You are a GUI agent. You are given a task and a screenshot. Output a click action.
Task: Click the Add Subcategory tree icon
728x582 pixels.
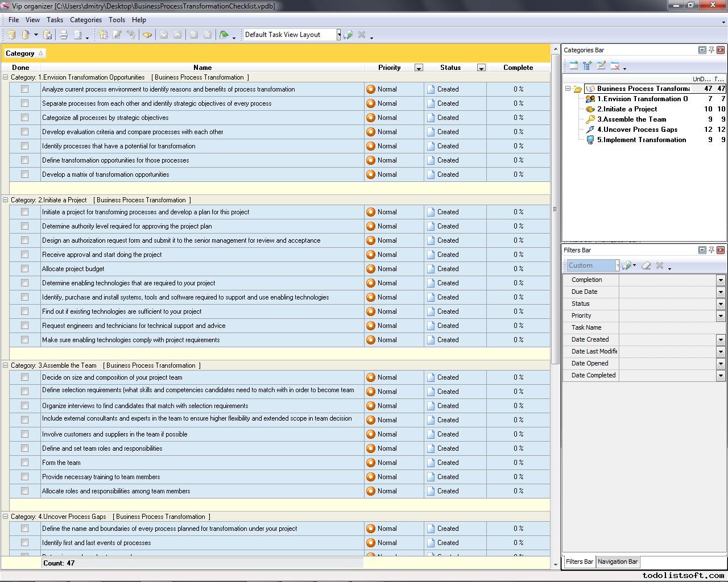(x=587, y=66)
